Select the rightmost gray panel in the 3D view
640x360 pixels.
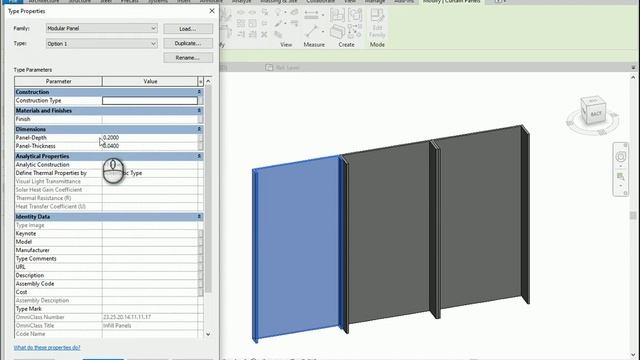click(480, 218)
